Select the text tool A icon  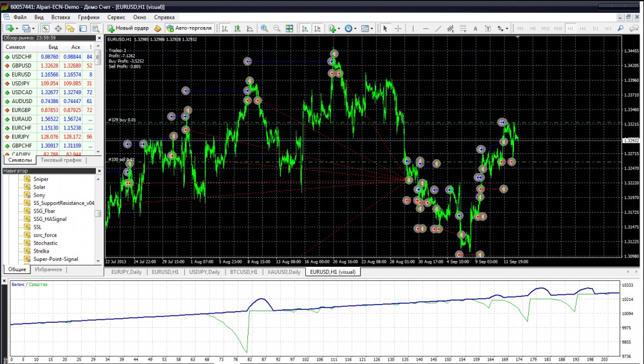coord(475,28)
